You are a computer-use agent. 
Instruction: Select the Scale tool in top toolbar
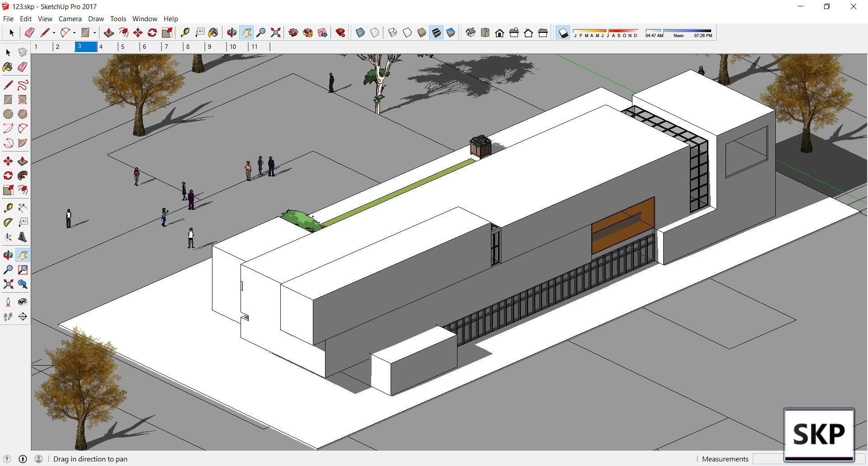(x=167, y=33)
